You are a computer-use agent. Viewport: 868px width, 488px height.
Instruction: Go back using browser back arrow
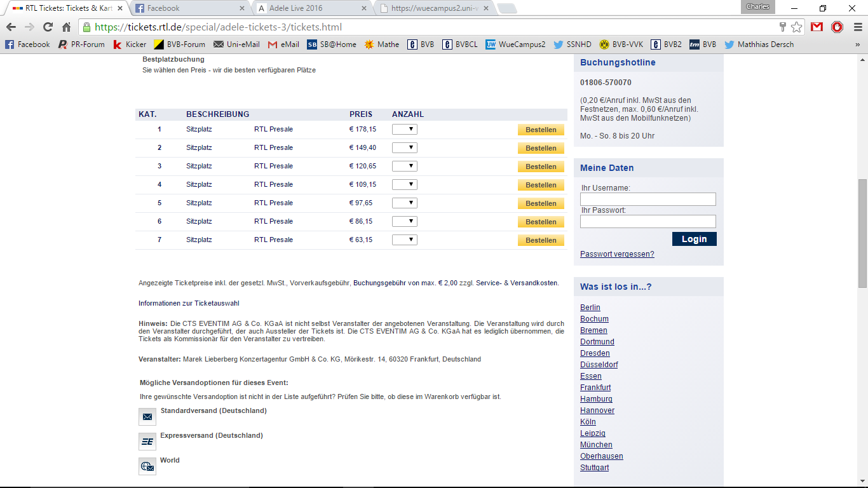point(11,27)
